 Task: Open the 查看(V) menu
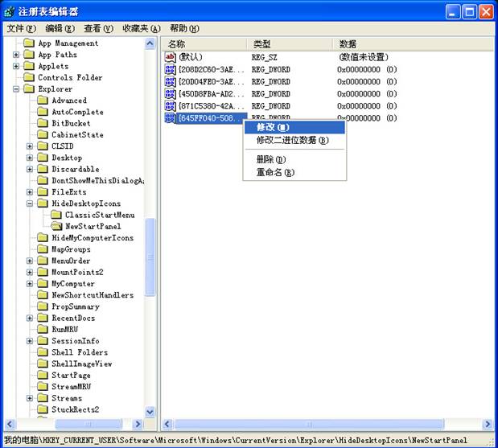(x=98, y=29)
